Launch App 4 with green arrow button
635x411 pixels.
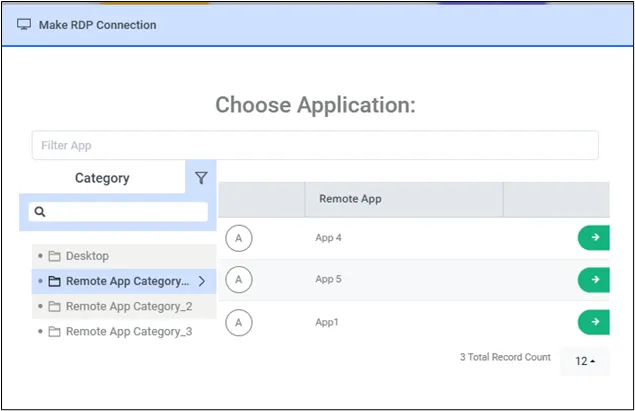(594, 238)
